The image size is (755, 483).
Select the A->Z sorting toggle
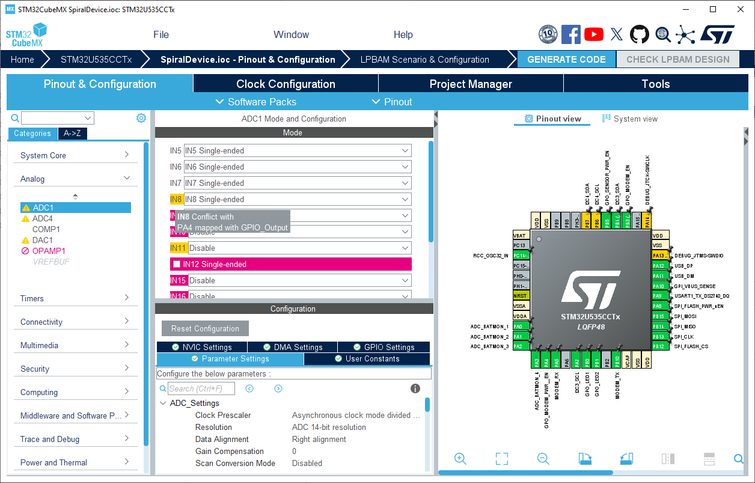pyautogui.click(x=72, y=133)
